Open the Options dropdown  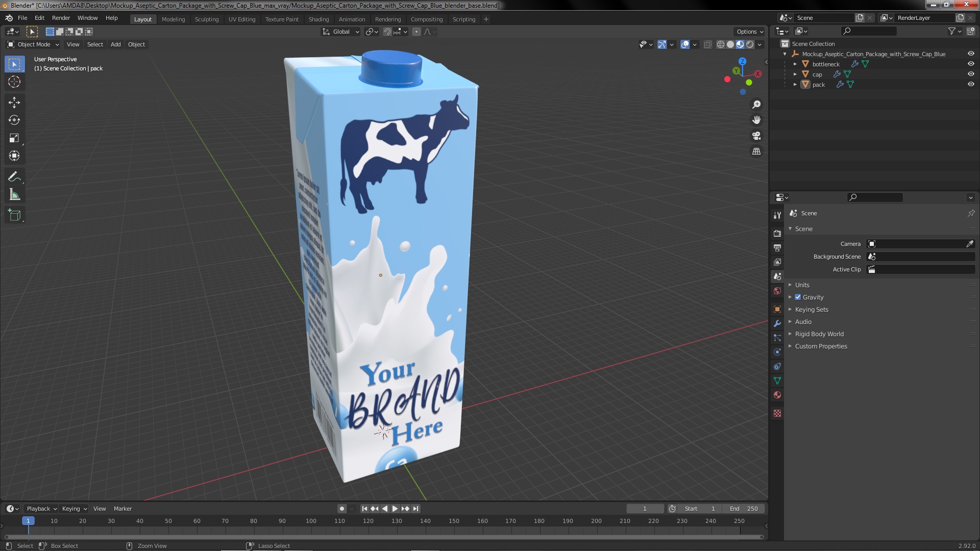pyautogui.click(x=749, y=32)
